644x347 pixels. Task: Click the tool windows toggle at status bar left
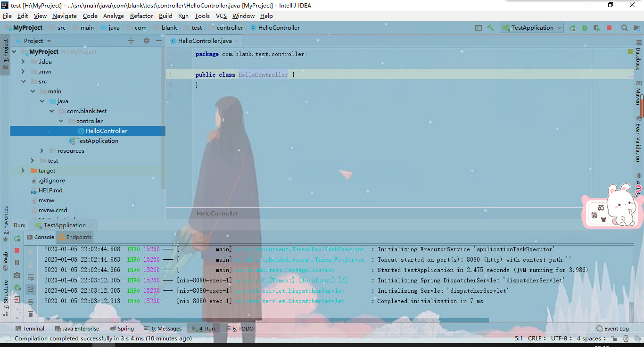(7, 339)
